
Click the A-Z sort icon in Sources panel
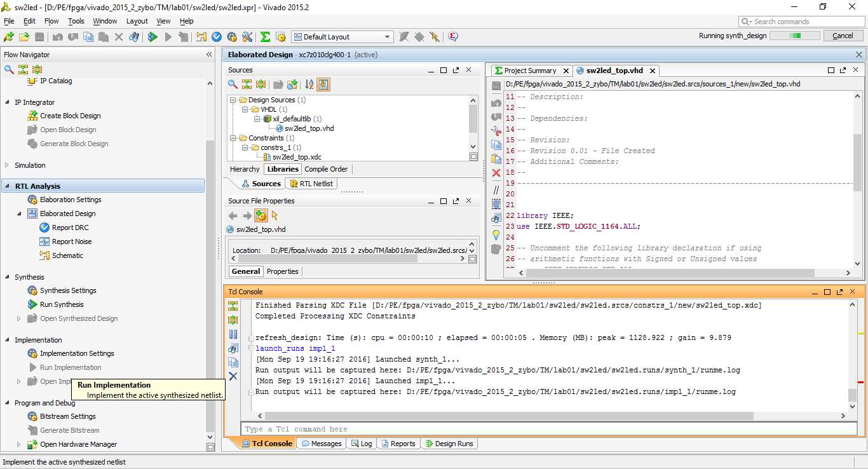309,84
